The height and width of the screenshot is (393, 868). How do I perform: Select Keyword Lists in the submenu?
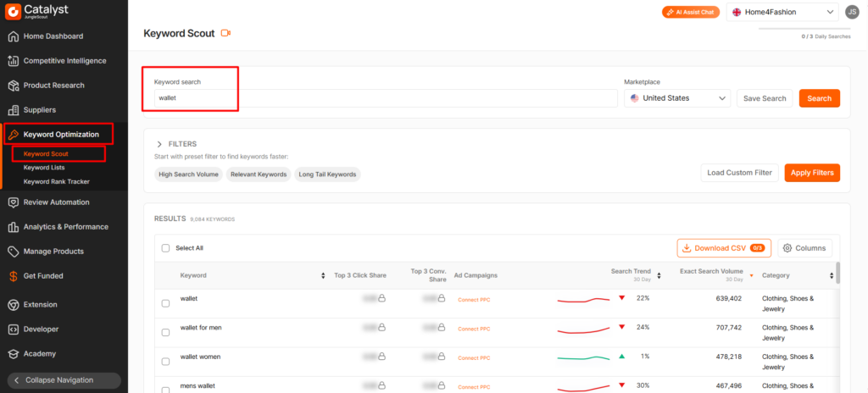click(x=44, y=167)
